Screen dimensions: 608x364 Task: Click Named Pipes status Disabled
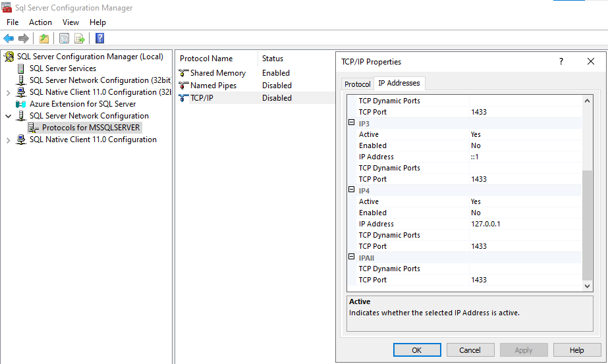(x=277, y=86)
